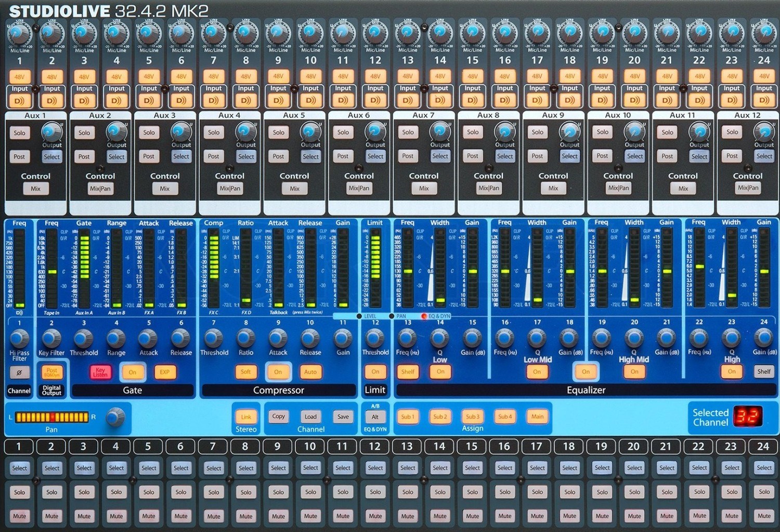Toggle the digital input button on channel 22
The image size is (780, 532).
click(x=699, y=100)
